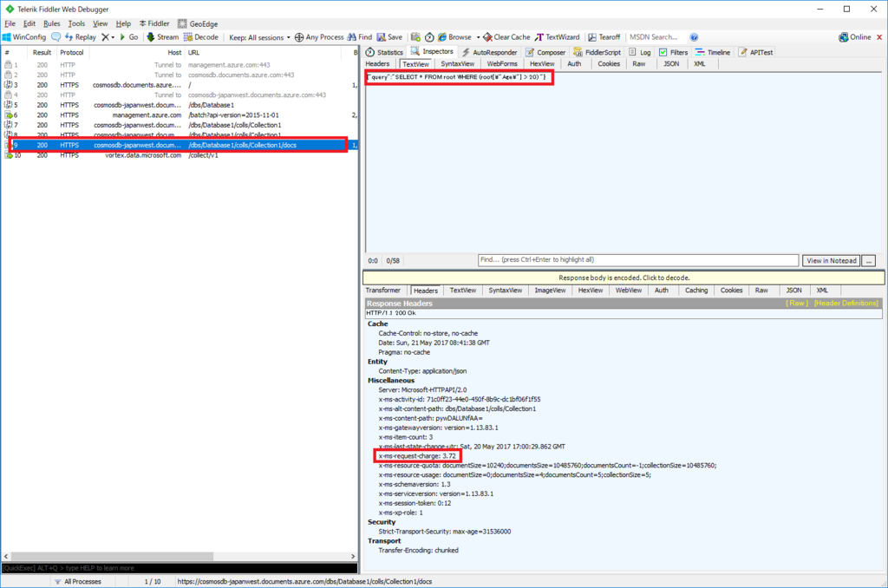Toggle Stream mode in toolbar
This screenshot has height=588, width=888.
pyautogui.click(x=162, y=37)
